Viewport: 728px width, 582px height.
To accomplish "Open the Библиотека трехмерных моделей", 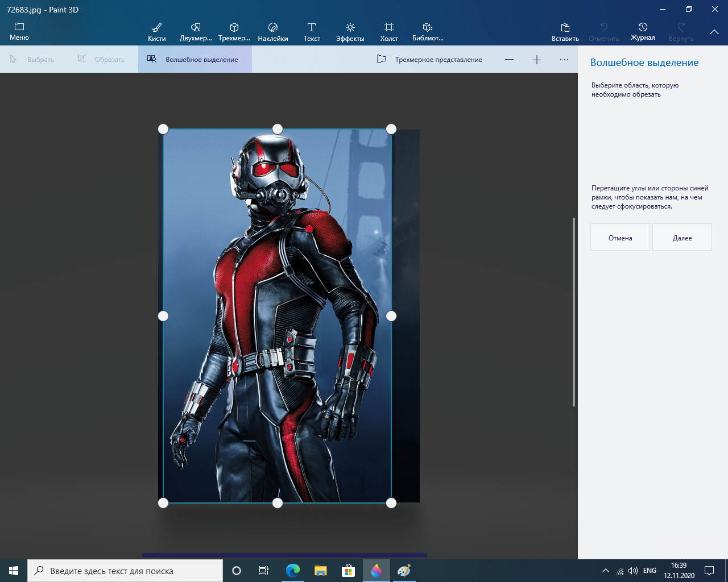I will [427, 32].
